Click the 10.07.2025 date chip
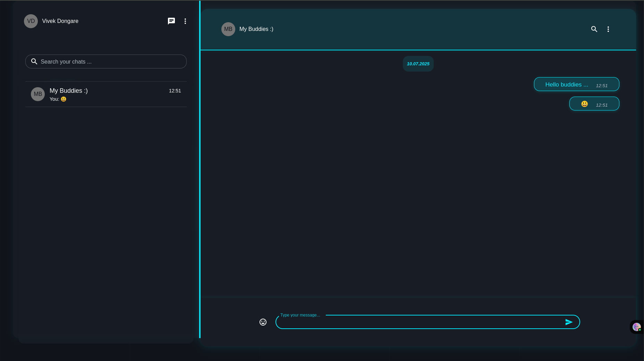Viewport: 644px width, 361px height. [x=418, y=64]
